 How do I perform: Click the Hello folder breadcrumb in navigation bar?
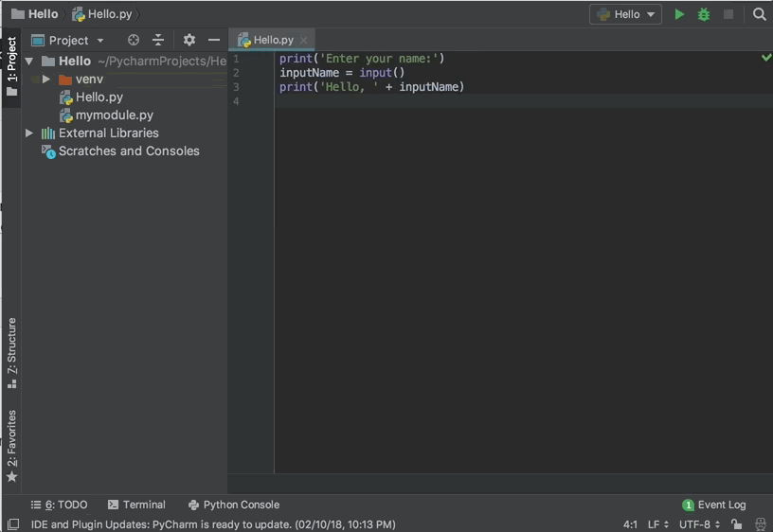pos(34,14)
